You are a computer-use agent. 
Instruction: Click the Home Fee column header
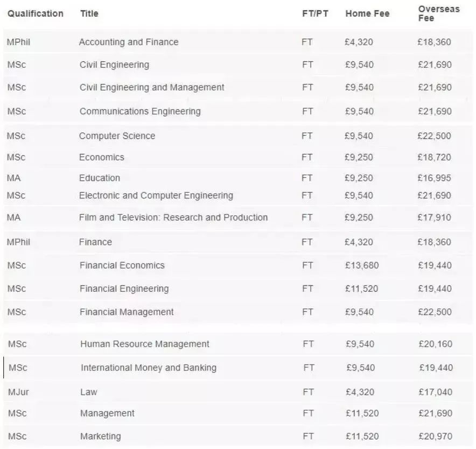(x=367, y=13)
